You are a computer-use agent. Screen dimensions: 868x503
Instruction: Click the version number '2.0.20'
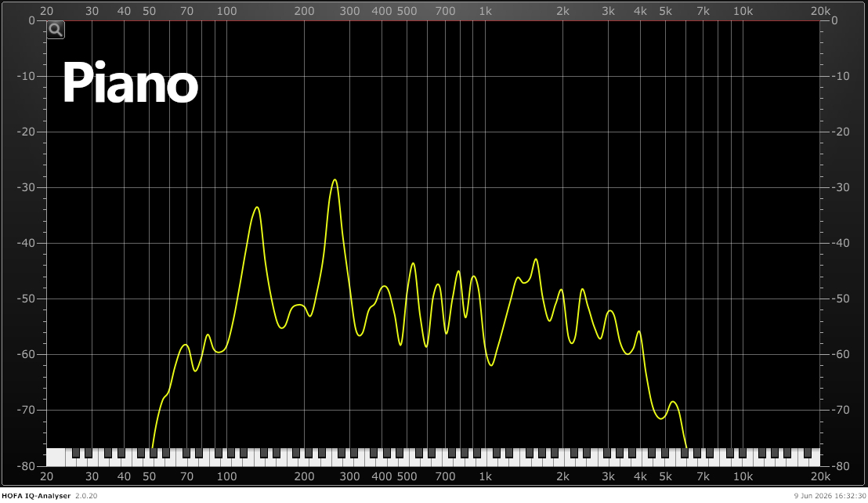tap(86, 496)
